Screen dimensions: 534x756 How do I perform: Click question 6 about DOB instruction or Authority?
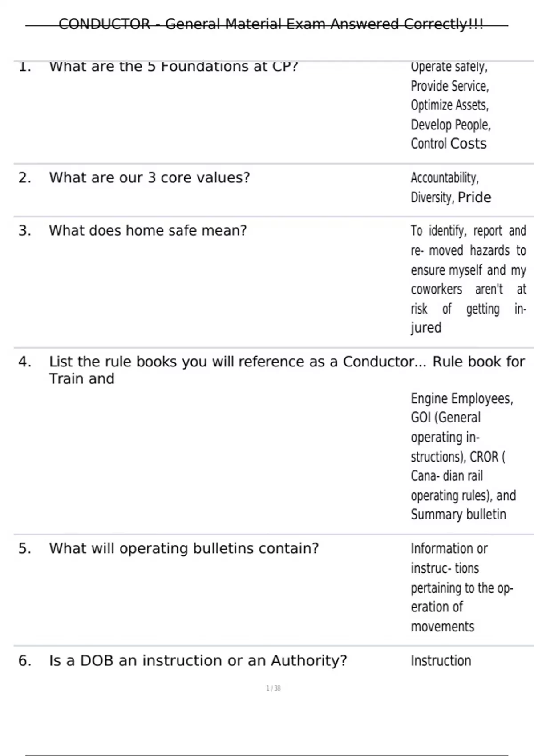point(198,661)
